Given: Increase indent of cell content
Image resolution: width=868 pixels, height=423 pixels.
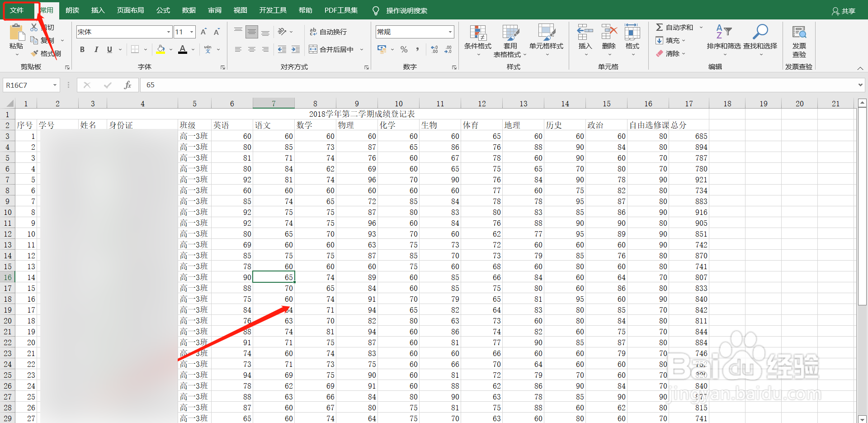Looking at the screenshot, I should pos(296,49).
